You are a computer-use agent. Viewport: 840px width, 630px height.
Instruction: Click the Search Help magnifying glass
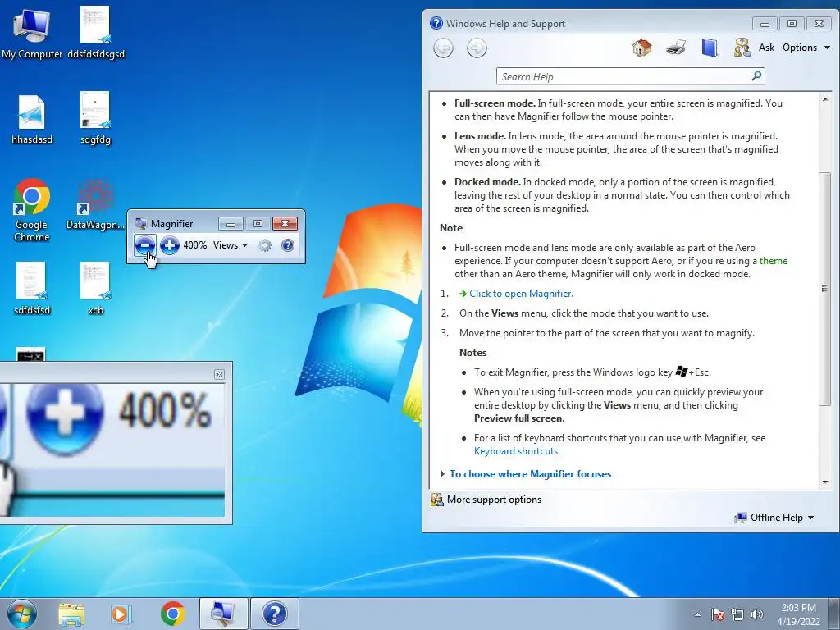(756, 76)
